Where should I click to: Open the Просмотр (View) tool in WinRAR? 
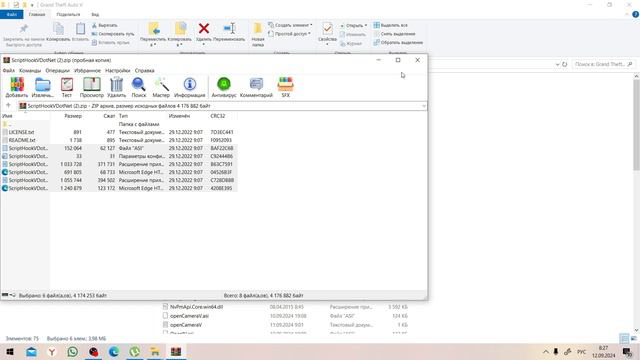(91, 87)
